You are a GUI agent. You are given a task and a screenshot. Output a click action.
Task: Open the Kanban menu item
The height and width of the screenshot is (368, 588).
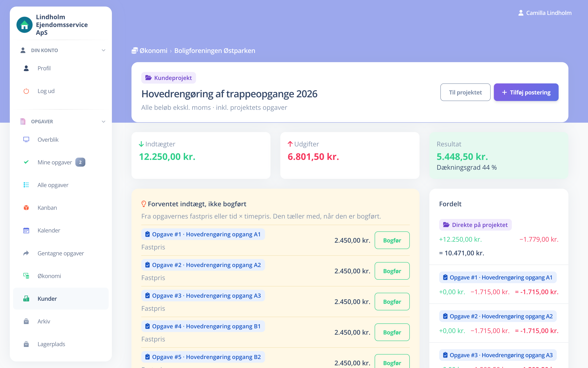[x=61, y=208]
